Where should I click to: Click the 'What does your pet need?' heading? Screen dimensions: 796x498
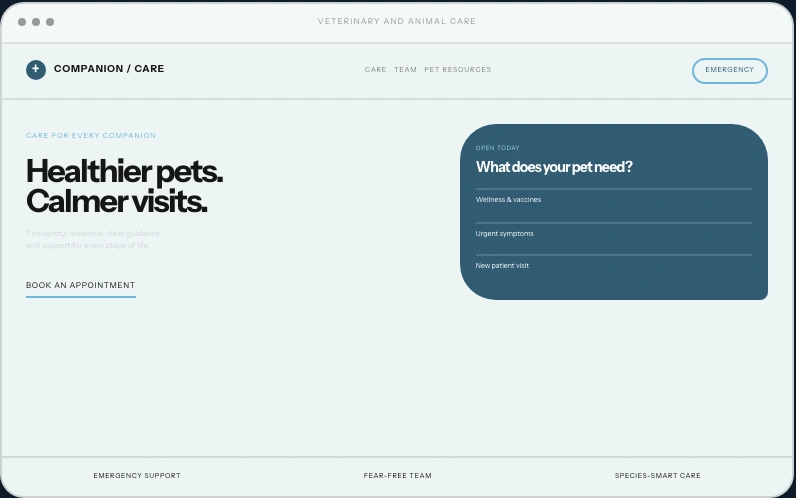coord(554,167)
